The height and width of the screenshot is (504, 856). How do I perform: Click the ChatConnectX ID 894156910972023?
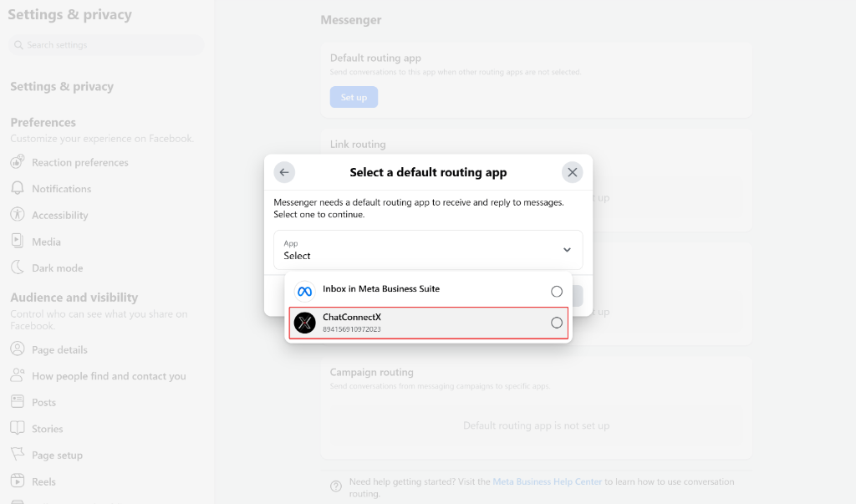point(352,329)
